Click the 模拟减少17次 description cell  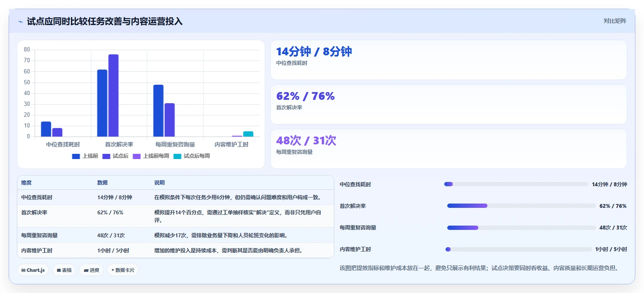[221, 236]
